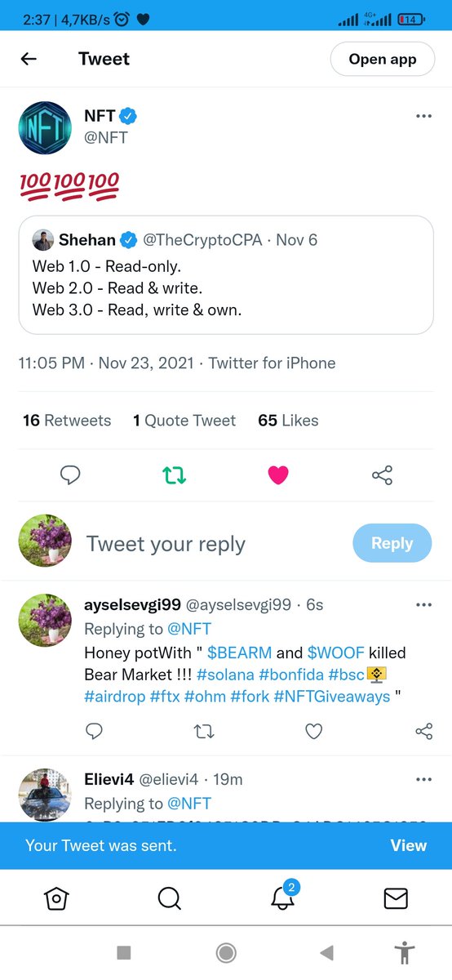
Task: Toggle the green retweet icon on main tweet
Action: [x=175, y=474]
